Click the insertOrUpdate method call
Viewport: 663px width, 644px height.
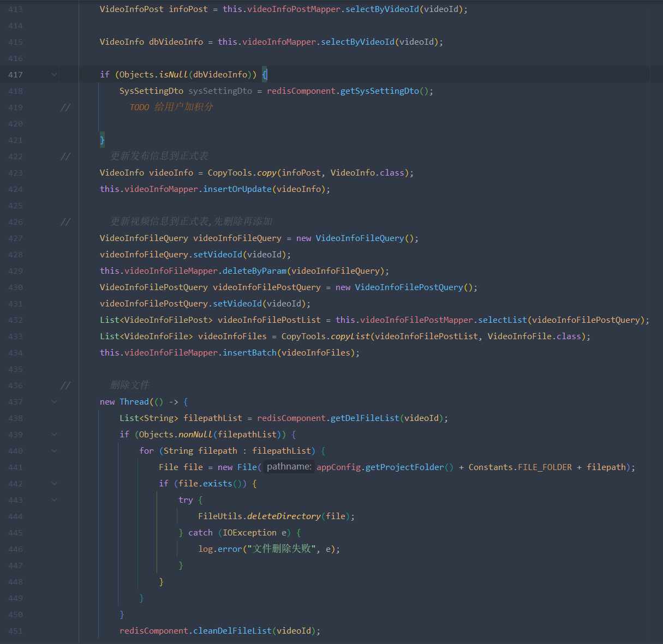pyautogui.click(x=237, y=189)
